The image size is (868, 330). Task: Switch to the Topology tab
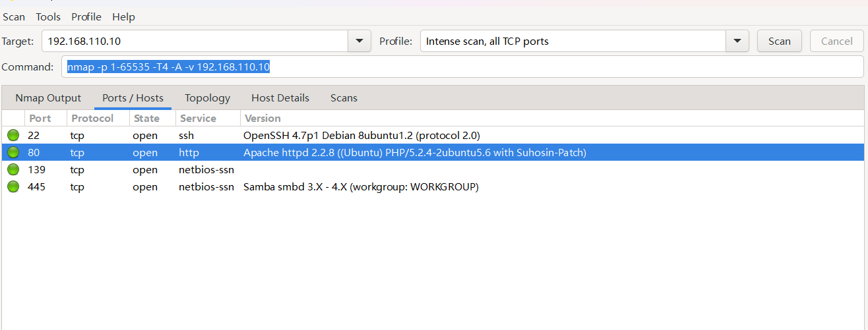pos(207,98)
